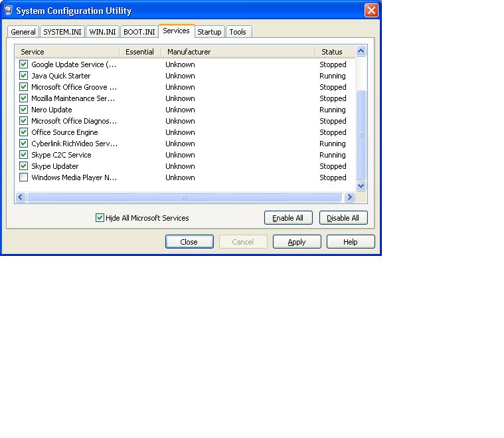The image size is (504, 438).
Task: Switch to the BOOT.INI tab
Action: click(139, 32)
